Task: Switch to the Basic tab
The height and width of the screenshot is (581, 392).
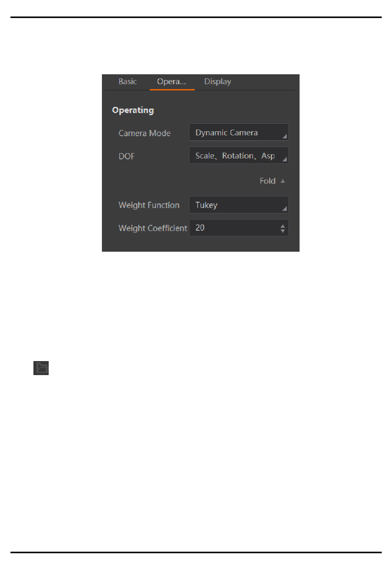Action: point(128,82)
